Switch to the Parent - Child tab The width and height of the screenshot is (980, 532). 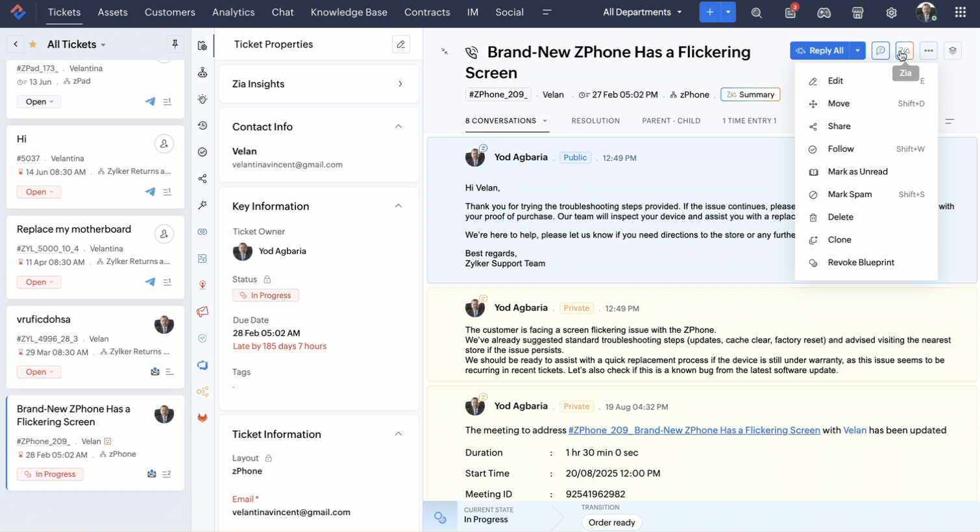click(x=671, y=121)
